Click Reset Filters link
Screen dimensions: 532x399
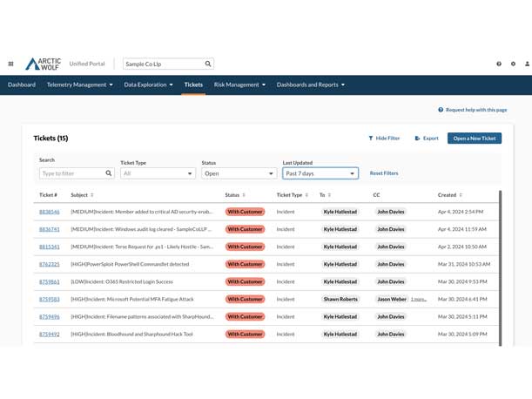pos(384,173)
